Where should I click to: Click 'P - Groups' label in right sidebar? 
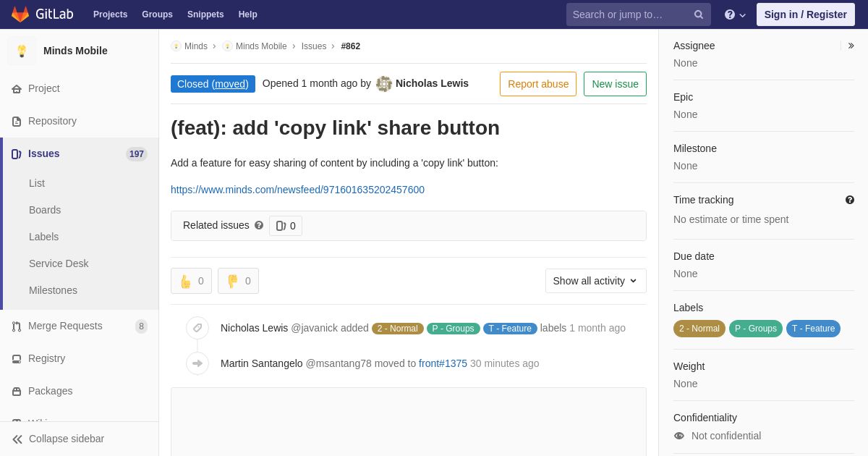[756, 329]
